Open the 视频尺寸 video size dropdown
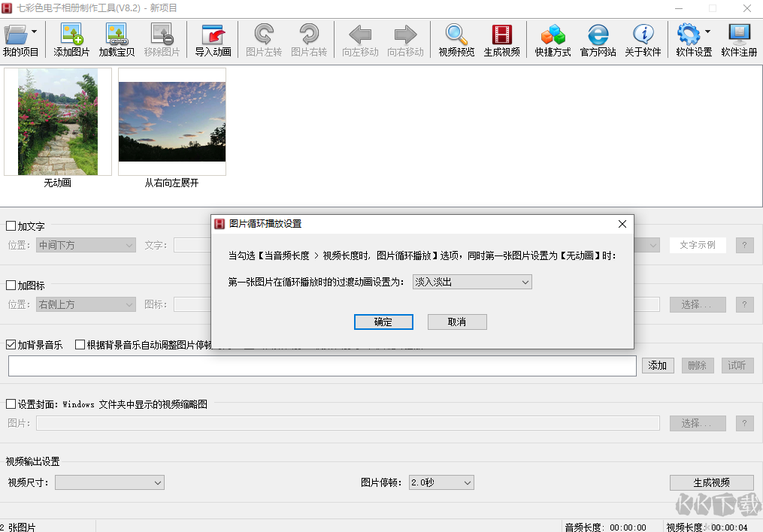The width and height of the screenshot is (763, 532). click(x=109, y=482)
